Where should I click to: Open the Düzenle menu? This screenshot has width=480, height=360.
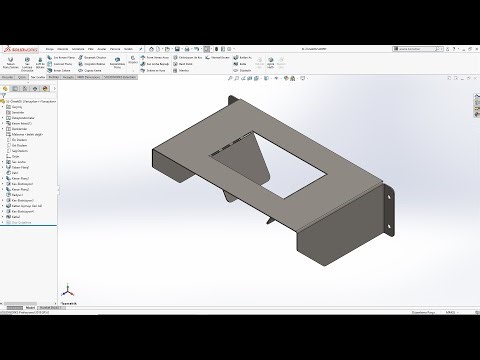63,49
